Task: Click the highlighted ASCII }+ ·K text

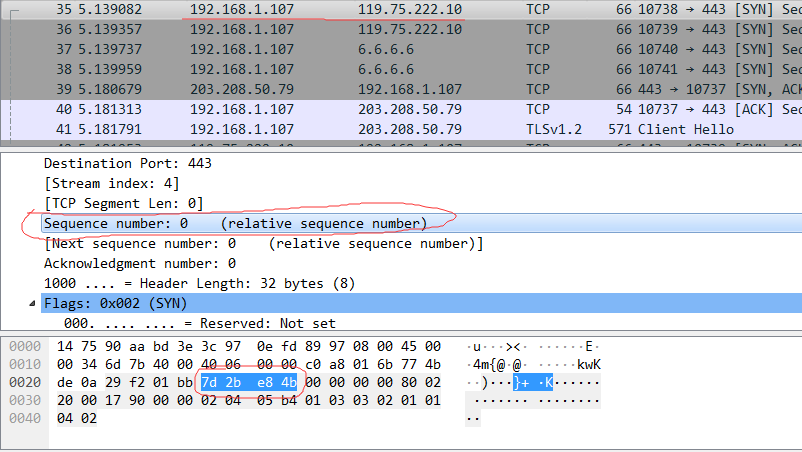Action: point(533,382)
